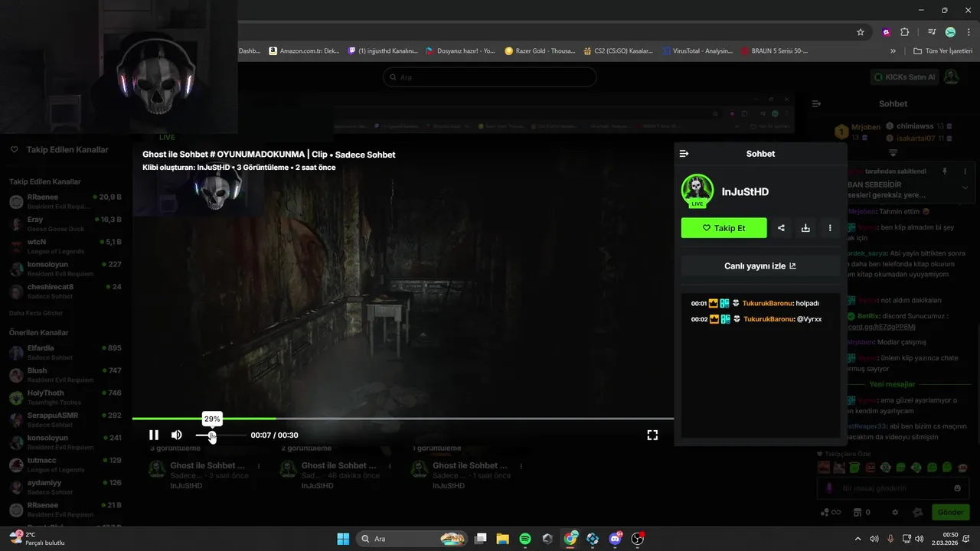Expand the system tray hidden icons chevron
The height and width of the screenshot is (551, 980).
point(857,539)
